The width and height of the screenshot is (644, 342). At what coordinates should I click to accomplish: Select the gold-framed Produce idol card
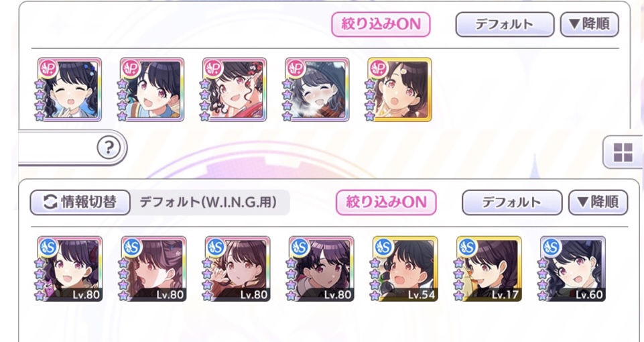click(x=399, y=90)
